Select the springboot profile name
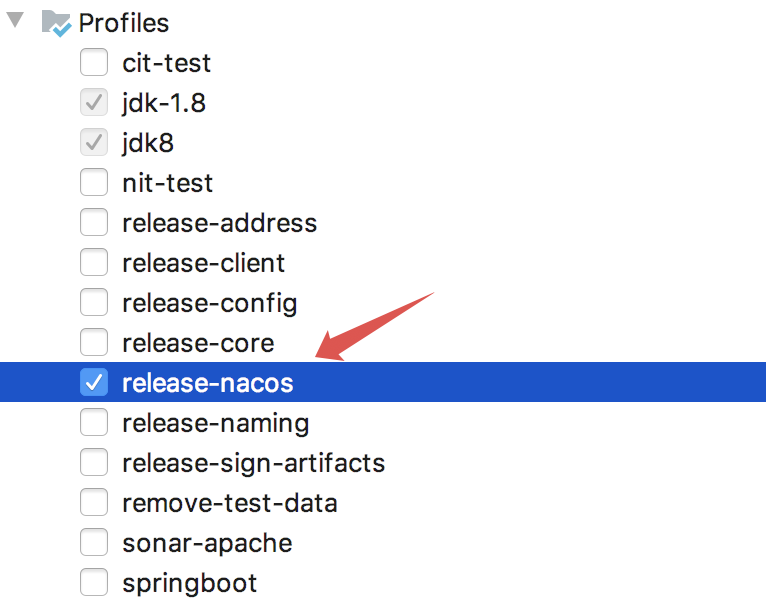Viewport: 766px width, 604px height. pos(189,583)
